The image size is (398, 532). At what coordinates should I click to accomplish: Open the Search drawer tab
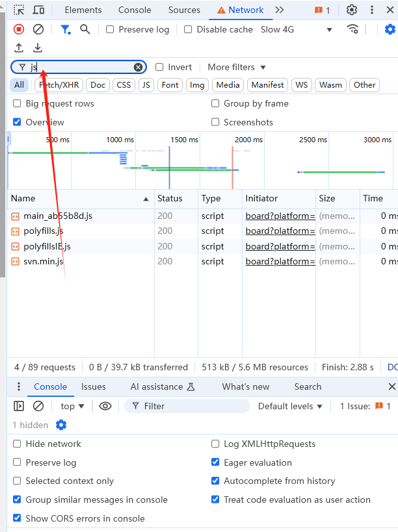coord(308,386)
